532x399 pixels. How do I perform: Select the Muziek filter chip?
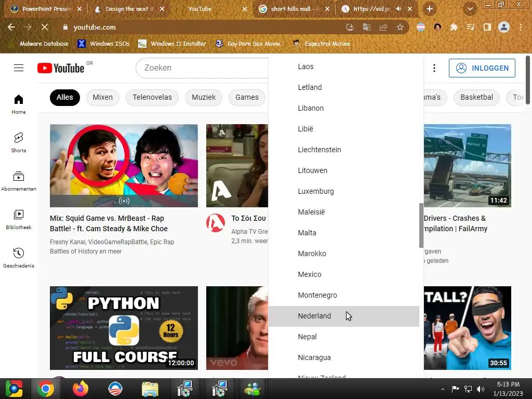click(x=204, y=97)
